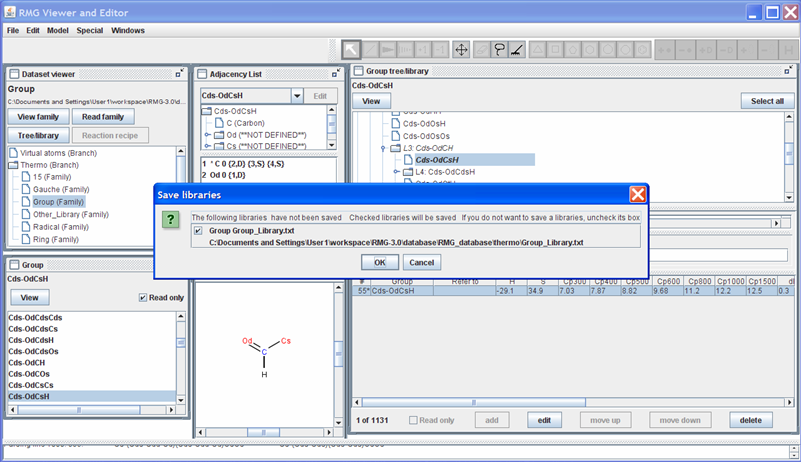
Task: Toggle Read only in Group panel
Action: point(143,297)
